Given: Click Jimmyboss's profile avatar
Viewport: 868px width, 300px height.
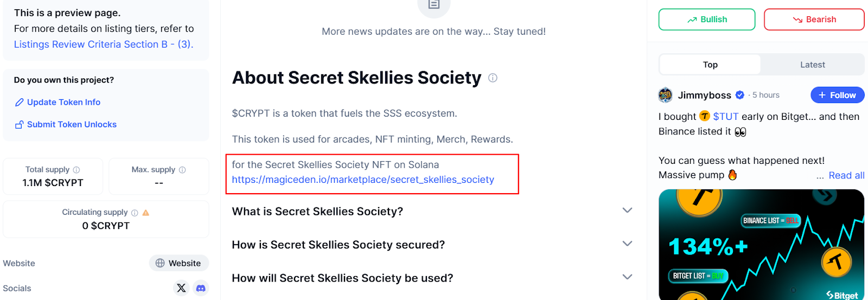Looking at the screenshot, I should (665, 95).
